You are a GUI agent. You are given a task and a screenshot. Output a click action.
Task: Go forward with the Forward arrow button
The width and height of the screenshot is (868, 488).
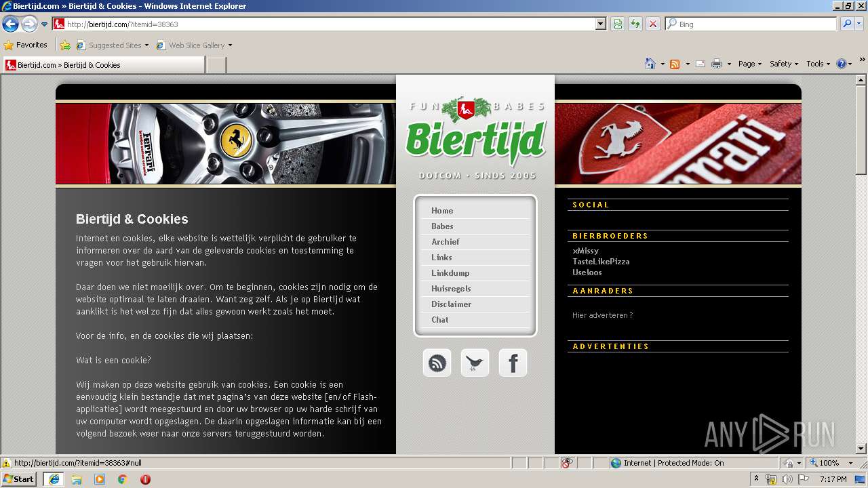point(29,24)
